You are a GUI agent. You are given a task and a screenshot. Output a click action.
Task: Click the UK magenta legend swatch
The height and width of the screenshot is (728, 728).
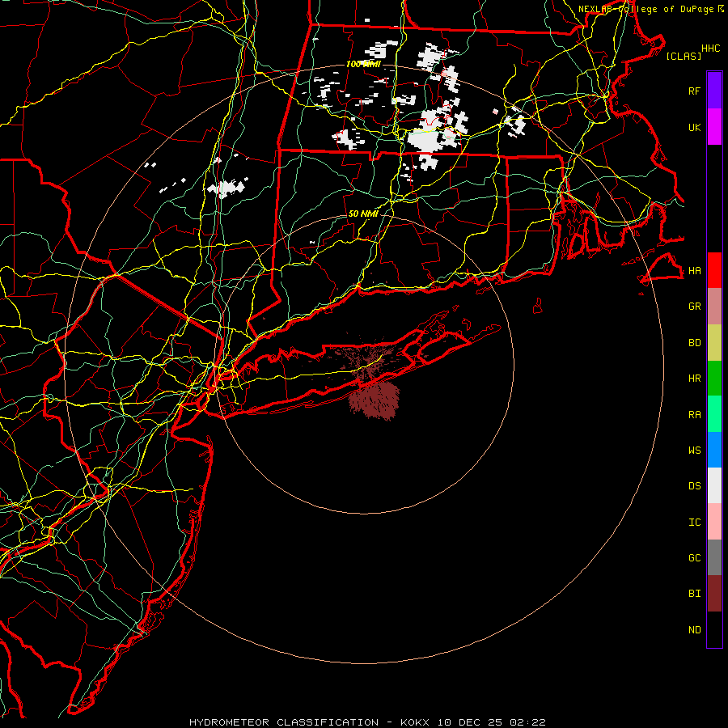(x=714, y=127)
